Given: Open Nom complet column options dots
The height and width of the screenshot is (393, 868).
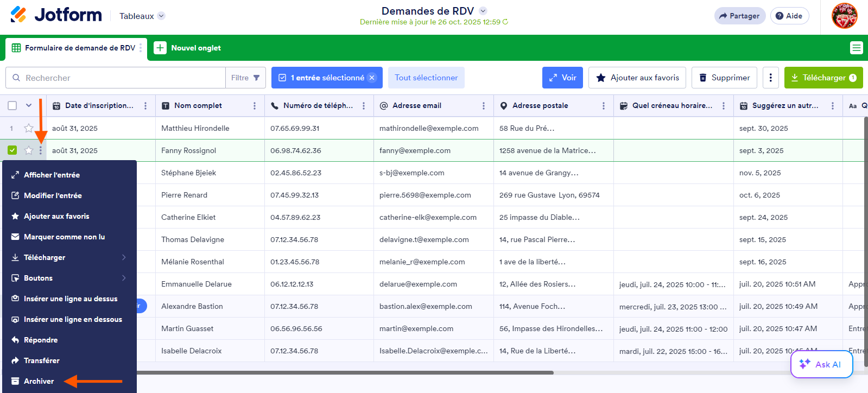Looking at the screenshot, I should point(255,106).
